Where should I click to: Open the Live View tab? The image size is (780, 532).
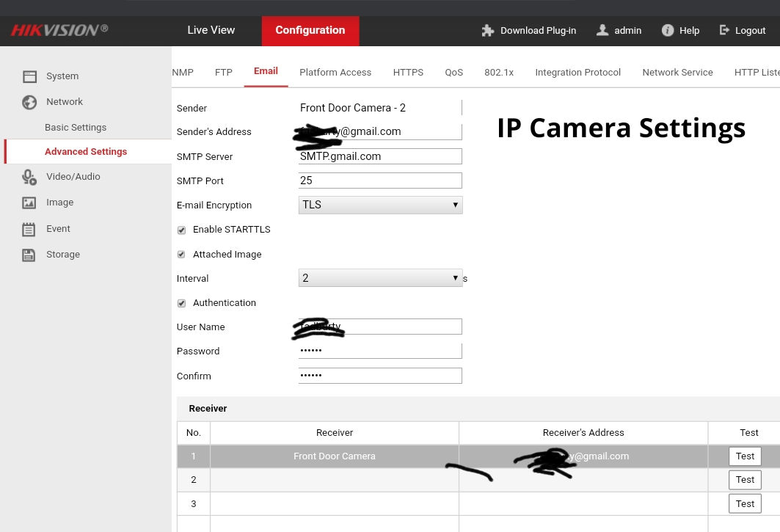click(211, 30)
